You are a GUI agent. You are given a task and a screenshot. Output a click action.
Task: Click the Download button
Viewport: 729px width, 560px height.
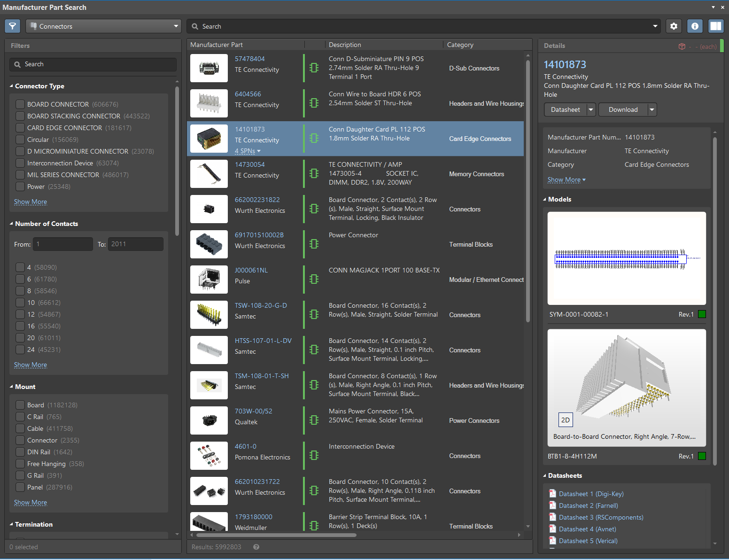(x=623, y=109)
